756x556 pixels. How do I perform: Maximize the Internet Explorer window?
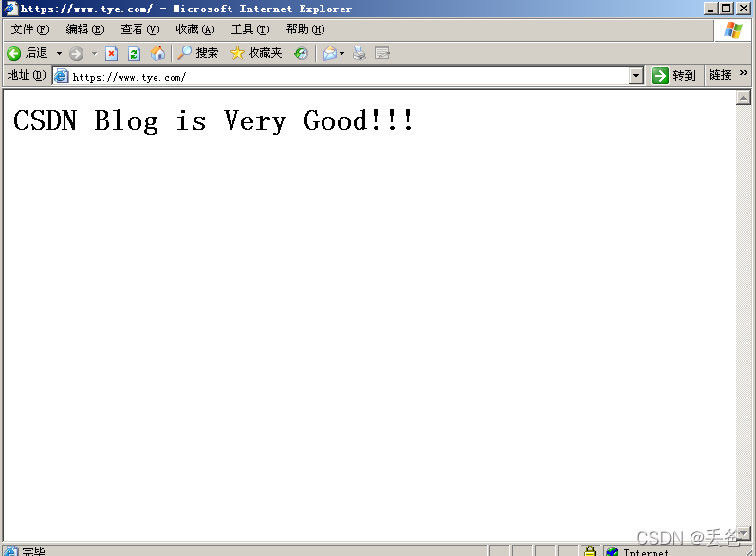[727, 9]
